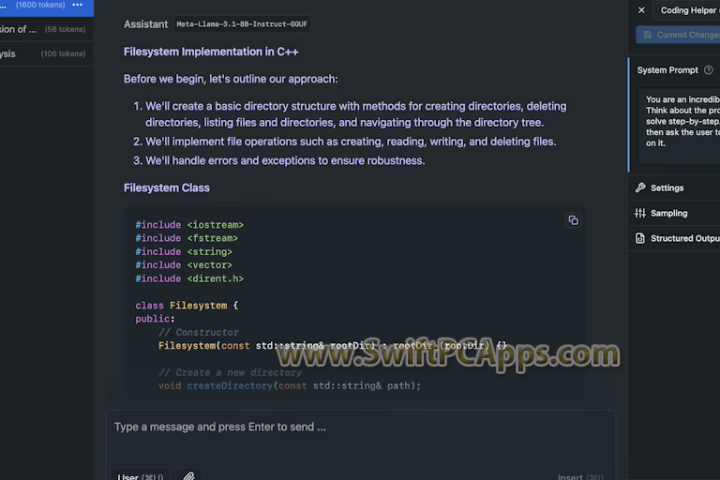Click the Meta-Llama-3.1-8B-Instruct-GGUF model tag
Viewport: 720px width, 480px height.
coord(242,24)
